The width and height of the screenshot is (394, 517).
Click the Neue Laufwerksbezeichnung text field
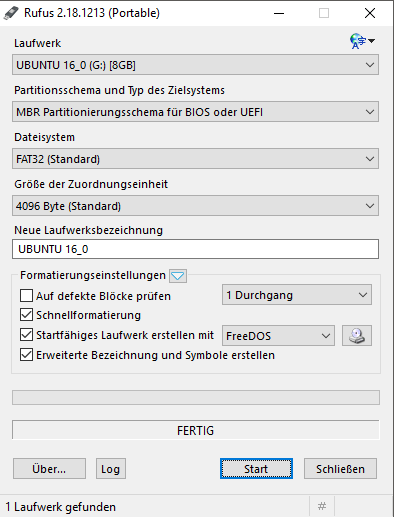195,249
